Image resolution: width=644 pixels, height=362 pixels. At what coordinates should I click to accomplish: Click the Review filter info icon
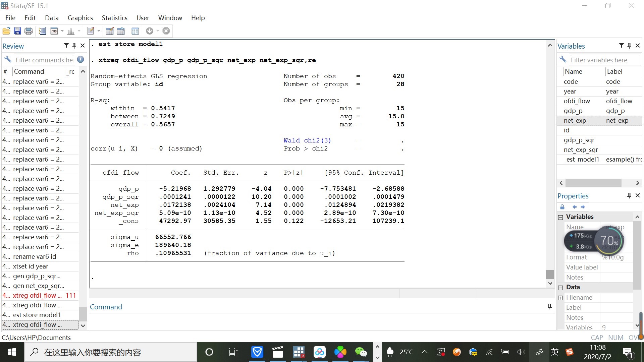pyautogui.click(x=80, y=60)
